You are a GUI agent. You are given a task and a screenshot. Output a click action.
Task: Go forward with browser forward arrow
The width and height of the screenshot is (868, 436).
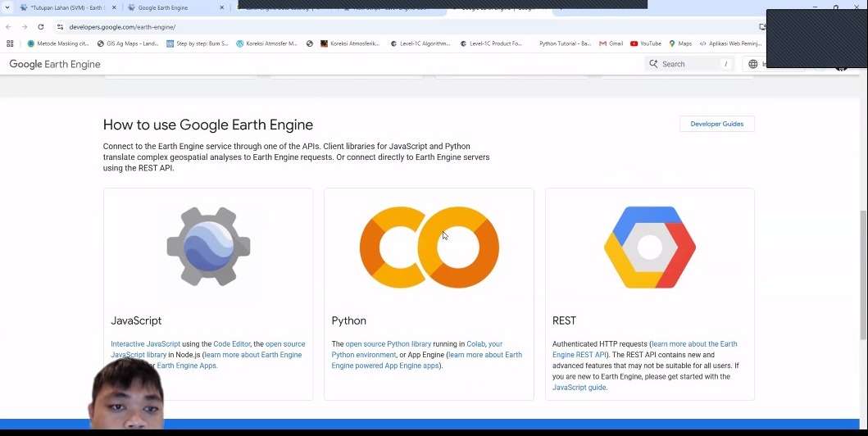coord(25,26)
